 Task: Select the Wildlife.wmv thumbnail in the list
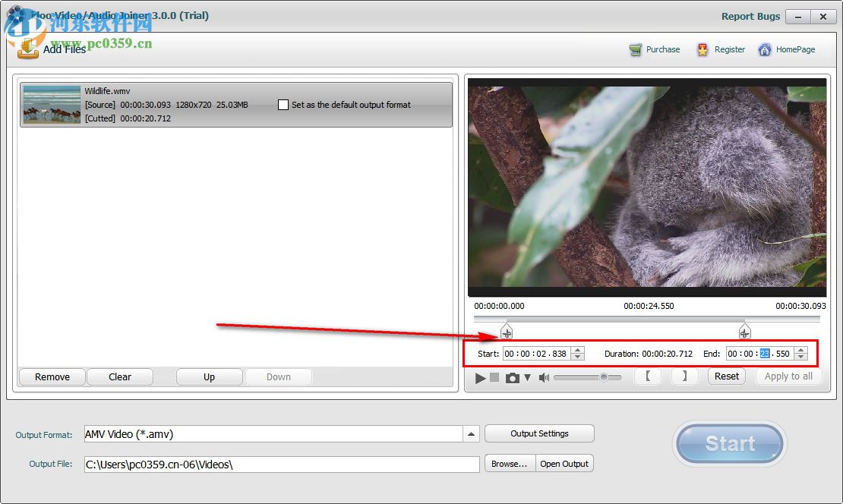tap(52, 104)
